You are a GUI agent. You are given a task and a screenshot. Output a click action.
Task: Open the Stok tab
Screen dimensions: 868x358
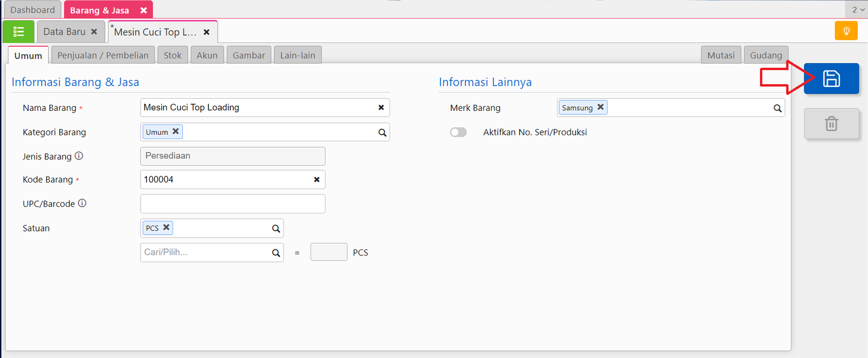173,55
